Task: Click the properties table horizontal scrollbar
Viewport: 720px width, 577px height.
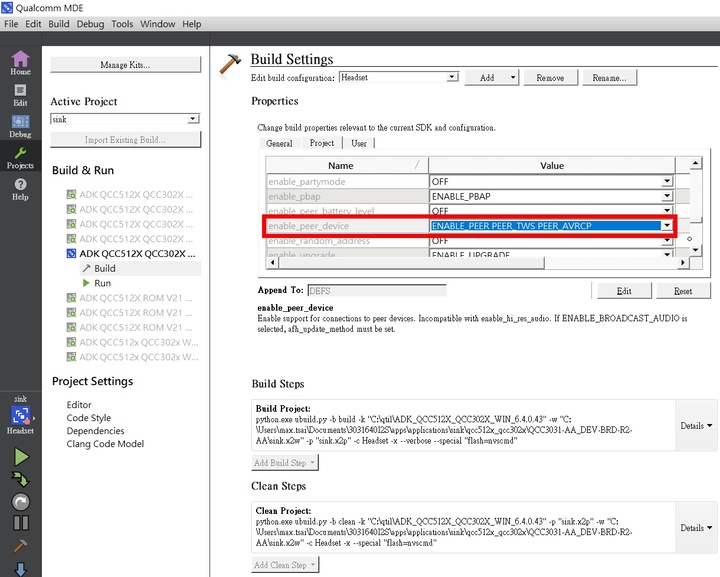Action: pos(411,263)
